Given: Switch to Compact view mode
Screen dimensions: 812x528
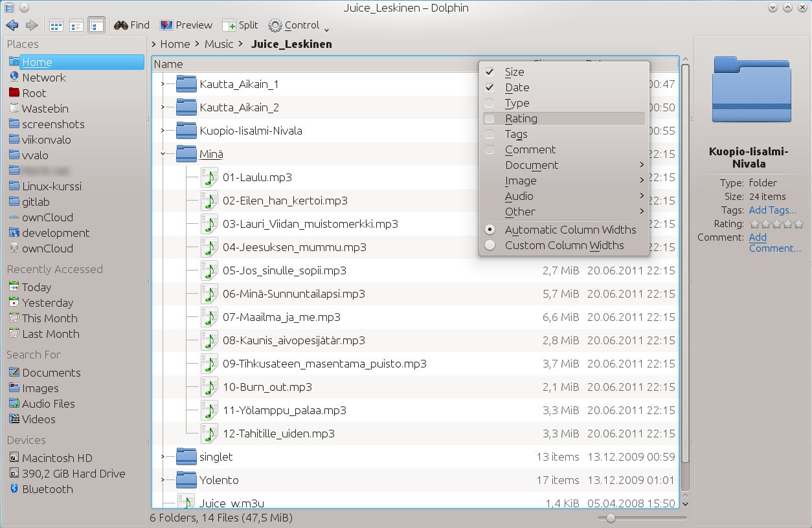Looking at the screenshot, I should (76, 25).
